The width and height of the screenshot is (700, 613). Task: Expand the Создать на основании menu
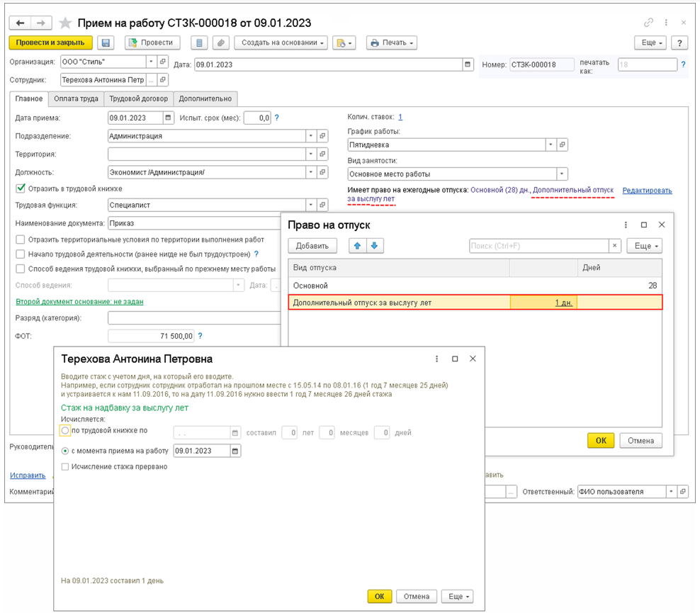[281, 43]
